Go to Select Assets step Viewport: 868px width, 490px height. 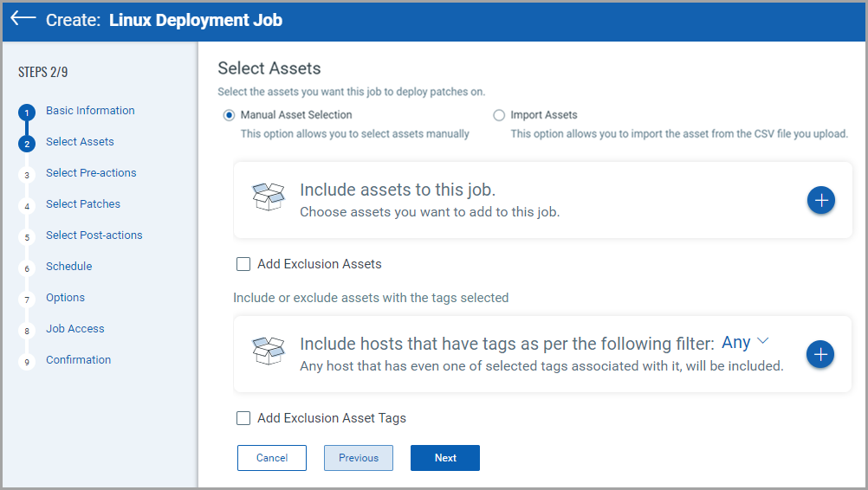coord(80,142)
